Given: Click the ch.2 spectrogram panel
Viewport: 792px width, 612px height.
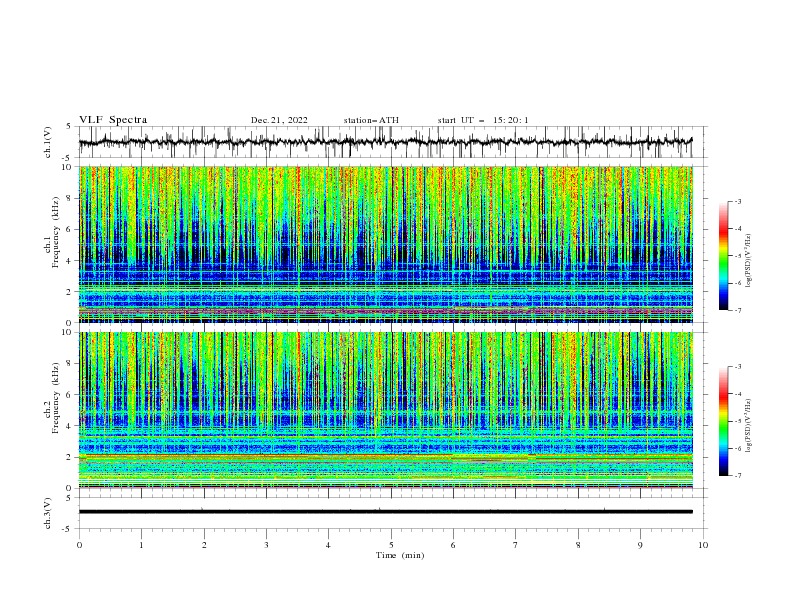Looking at the screenshot, I should (x=386, y=410).
